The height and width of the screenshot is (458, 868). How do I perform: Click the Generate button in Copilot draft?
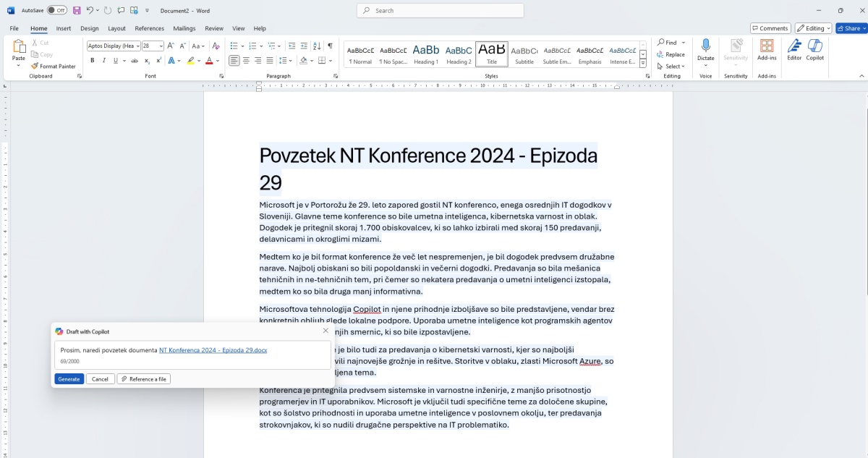point(69,379)
